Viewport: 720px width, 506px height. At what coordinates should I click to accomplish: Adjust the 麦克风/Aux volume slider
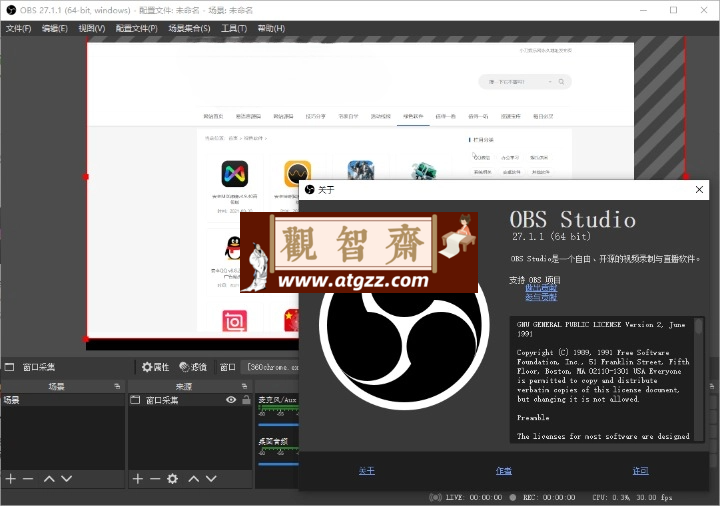point(278,425)
